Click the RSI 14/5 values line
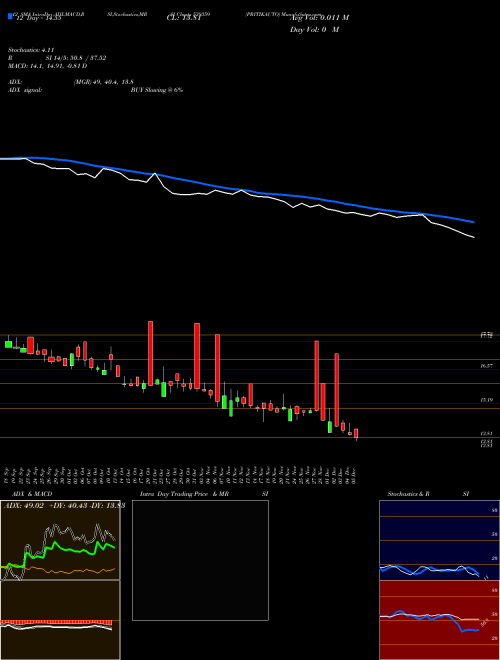 57,58
